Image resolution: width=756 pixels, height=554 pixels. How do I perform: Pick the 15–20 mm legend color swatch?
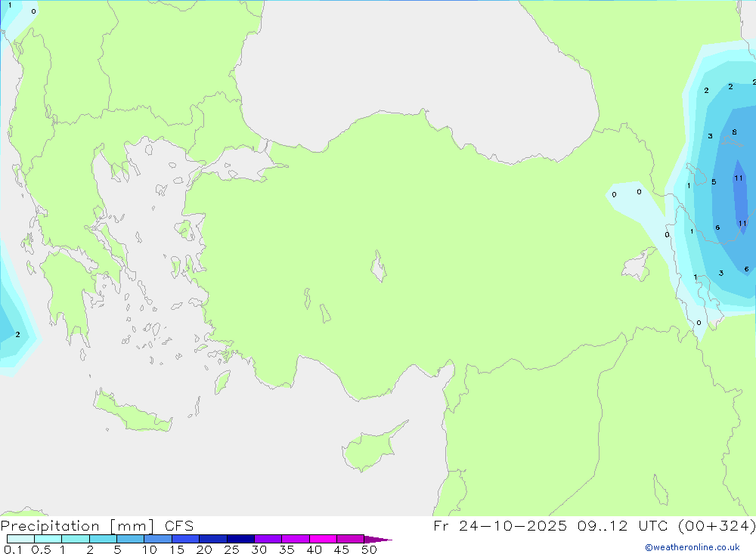186,539
